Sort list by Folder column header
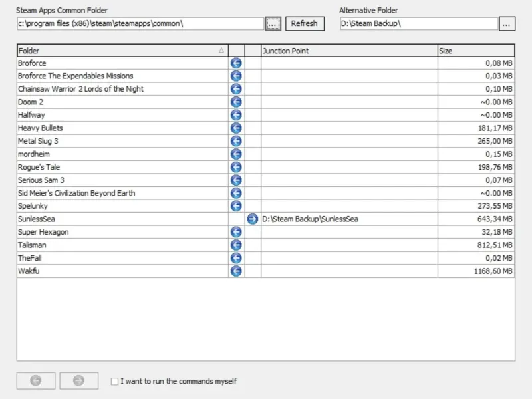Image resolution: width=532 pixels, height=399 pixels. tap(122, 51)
